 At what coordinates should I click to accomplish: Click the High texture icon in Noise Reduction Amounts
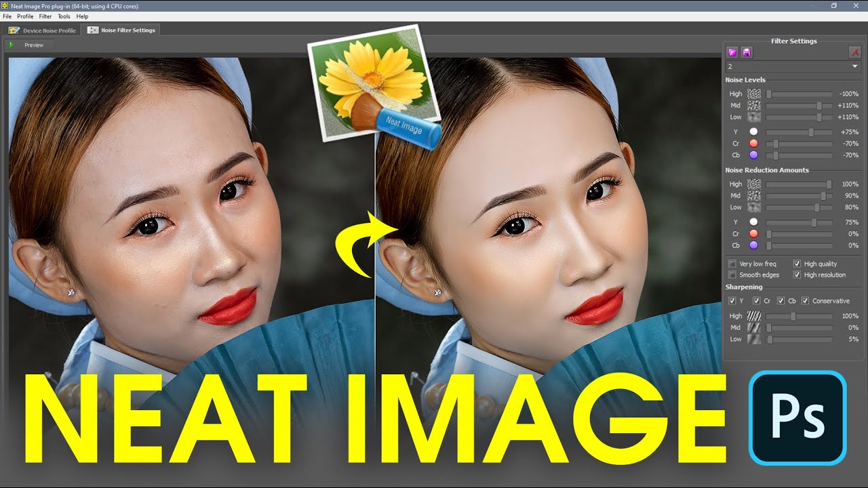(x=754, y=184)
